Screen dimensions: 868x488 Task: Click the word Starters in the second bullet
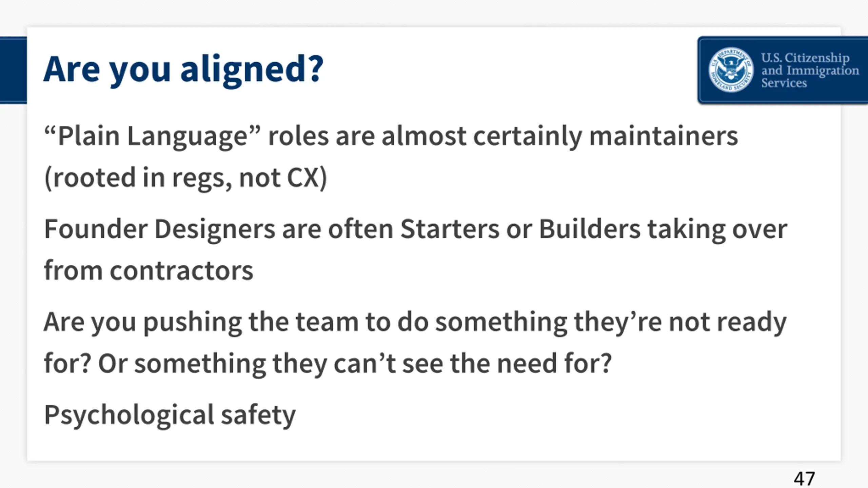point(450,229)
